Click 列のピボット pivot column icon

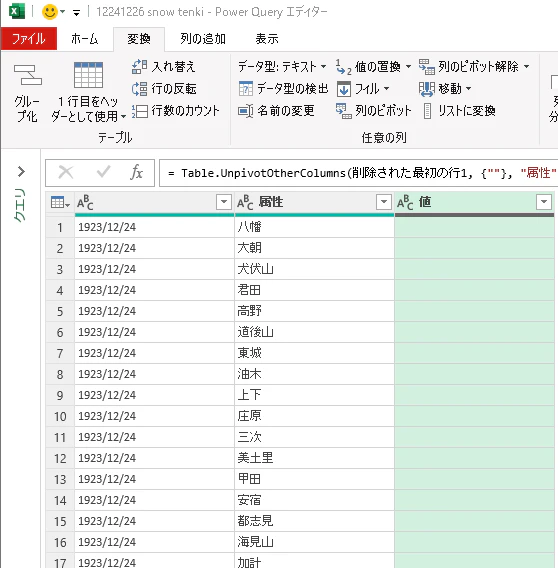343,111
